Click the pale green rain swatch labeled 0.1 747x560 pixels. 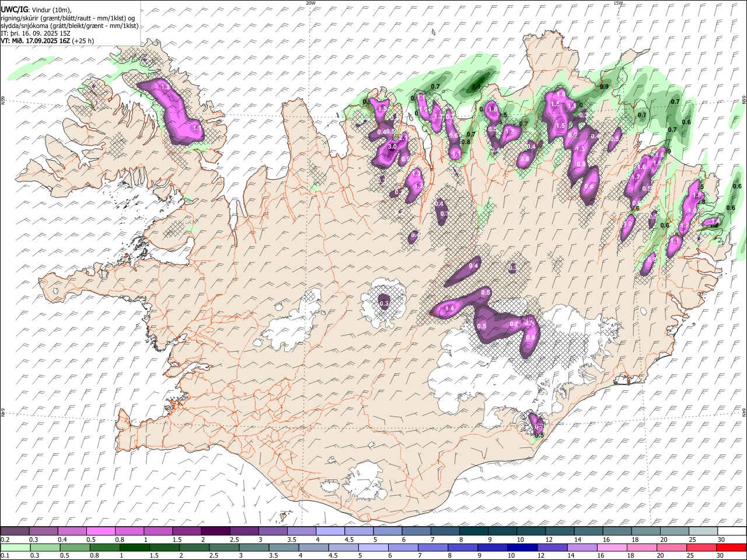coord(15,547)
